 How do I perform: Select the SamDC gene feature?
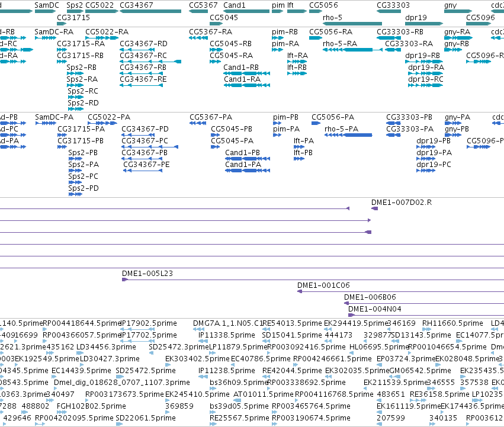pyautogui.click(x=46, y=11)
